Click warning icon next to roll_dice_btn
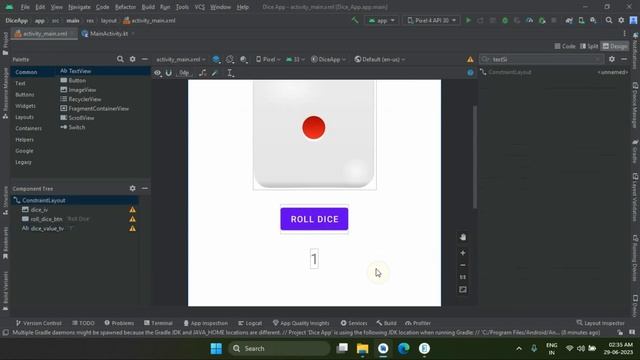This screenshot has width=640, height=360. pyautogui.click(x=132, y=219)
